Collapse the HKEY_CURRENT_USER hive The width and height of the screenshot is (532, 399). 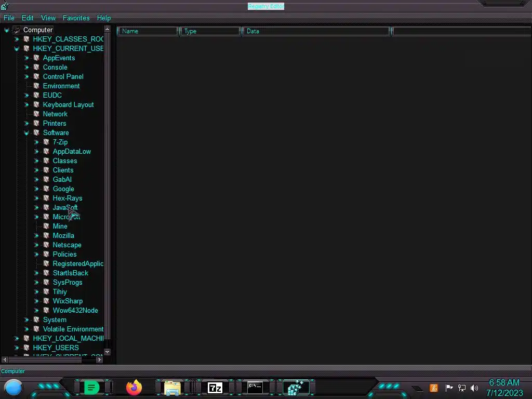[16, 49]
